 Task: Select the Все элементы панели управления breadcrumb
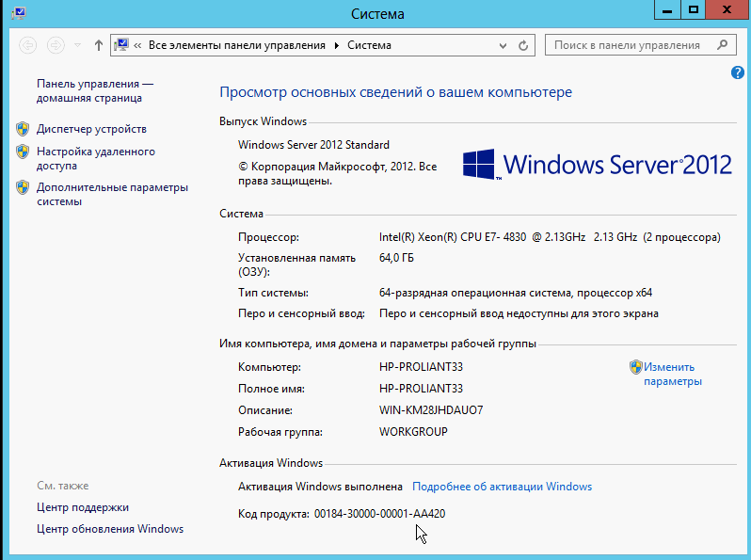(x=235, y=45)
